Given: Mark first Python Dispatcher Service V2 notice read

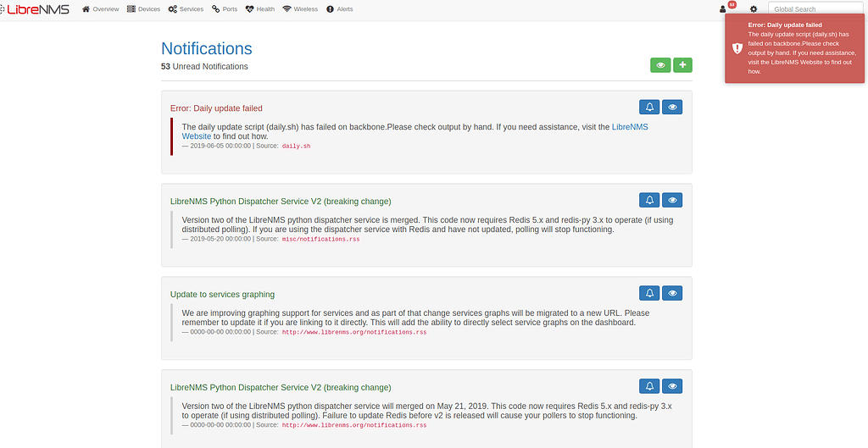Looking at the screenshot, I should point(672,200).
